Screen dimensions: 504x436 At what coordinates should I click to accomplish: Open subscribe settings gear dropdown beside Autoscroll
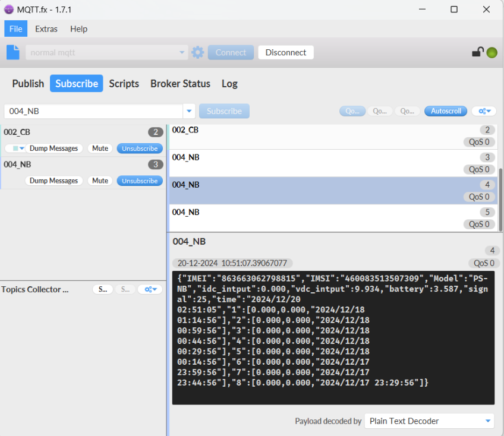(x=484, y=111)
